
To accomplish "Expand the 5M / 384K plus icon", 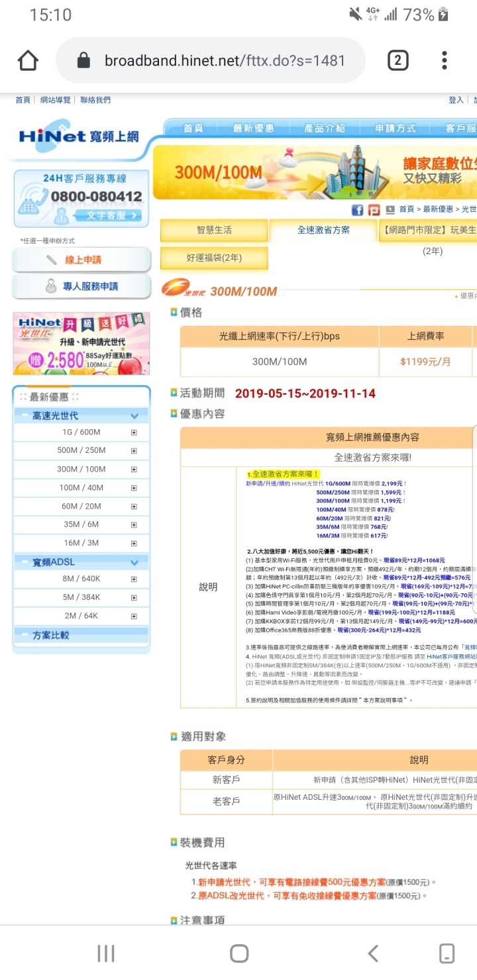I will (134, 598).
